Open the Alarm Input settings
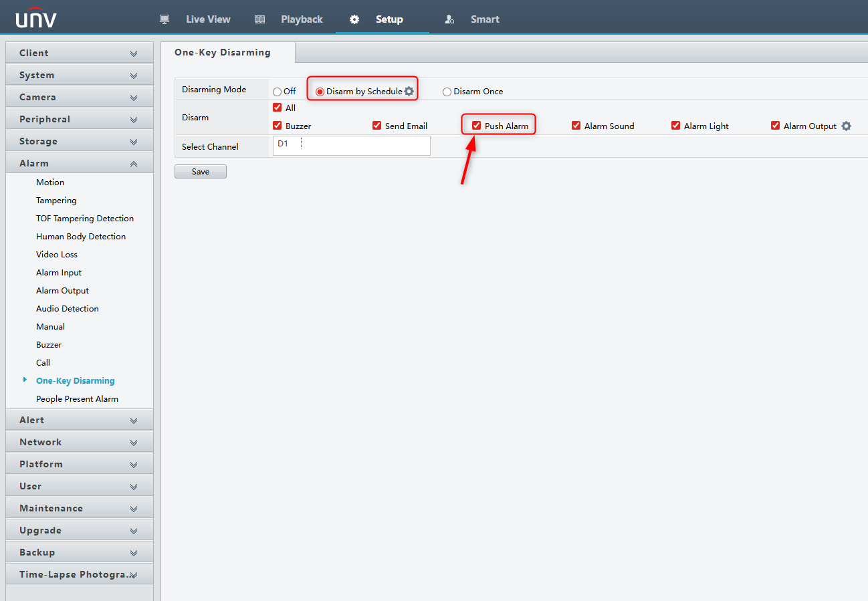Screen dimensions: 868x601 click(x=59, y=273)
